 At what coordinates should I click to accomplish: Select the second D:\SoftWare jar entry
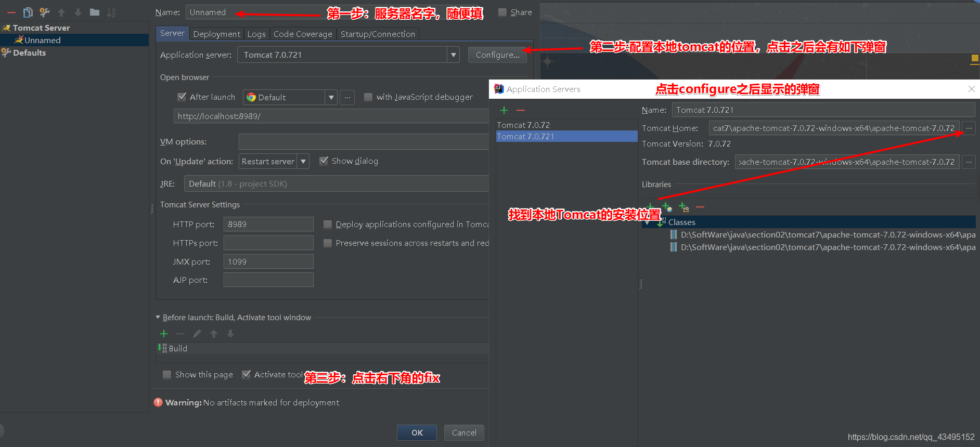click(x=822, y=247)
